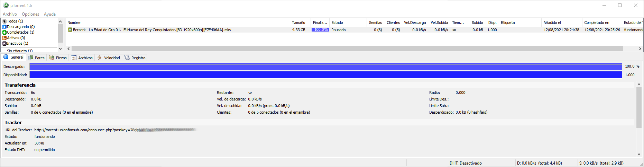This screenshot has height=167, width=644.
Task: Sort by Etiqueta column header
Action: pos(520,23)
